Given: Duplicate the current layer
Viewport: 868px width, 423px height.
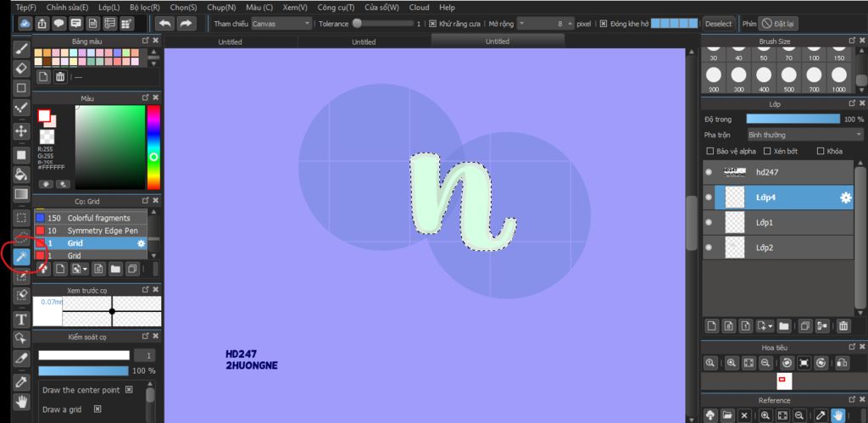Looking at the screenshot, I should [805, 326].
